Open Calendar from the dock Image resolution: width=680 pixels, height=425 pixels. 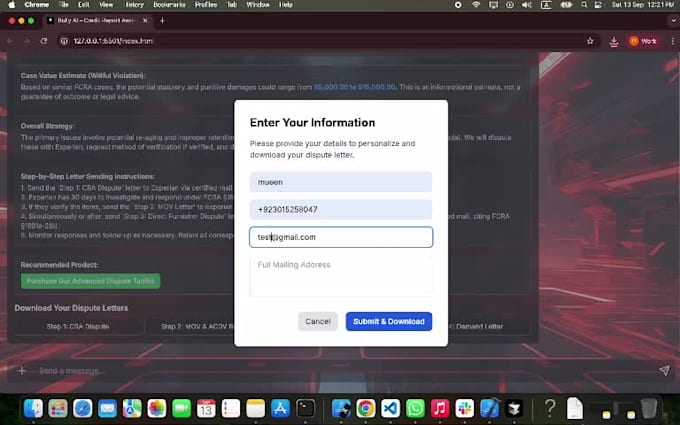pyautogui.click(x=206, y=408)
